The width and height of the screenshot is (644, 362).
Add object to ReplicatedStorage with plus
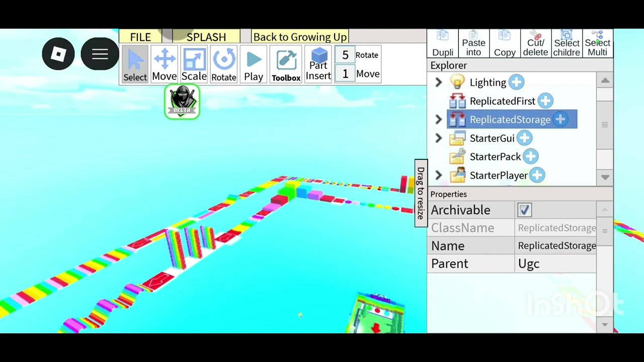coord(560,119)
